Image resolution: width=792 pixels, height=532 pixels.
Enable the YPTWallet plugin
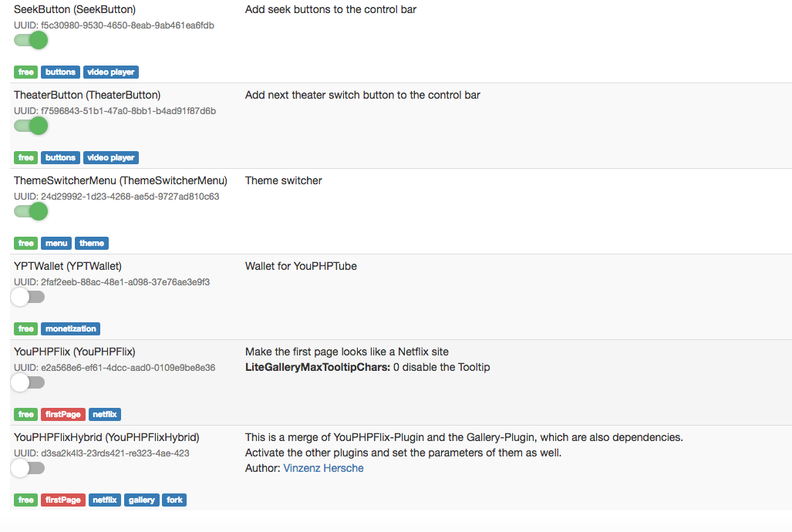(x=28, y=297)
